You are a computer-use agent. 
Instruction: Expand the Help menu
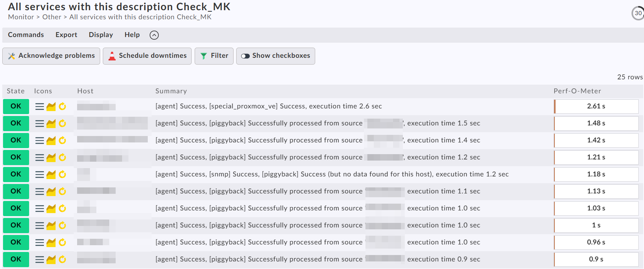(132, 35)
